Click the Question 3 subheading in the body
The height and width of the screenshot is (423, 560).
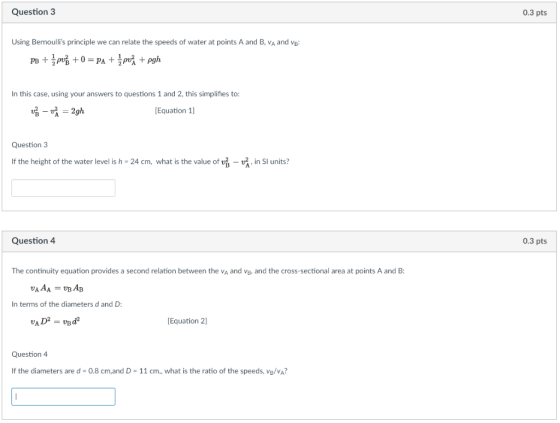[30, 145]
